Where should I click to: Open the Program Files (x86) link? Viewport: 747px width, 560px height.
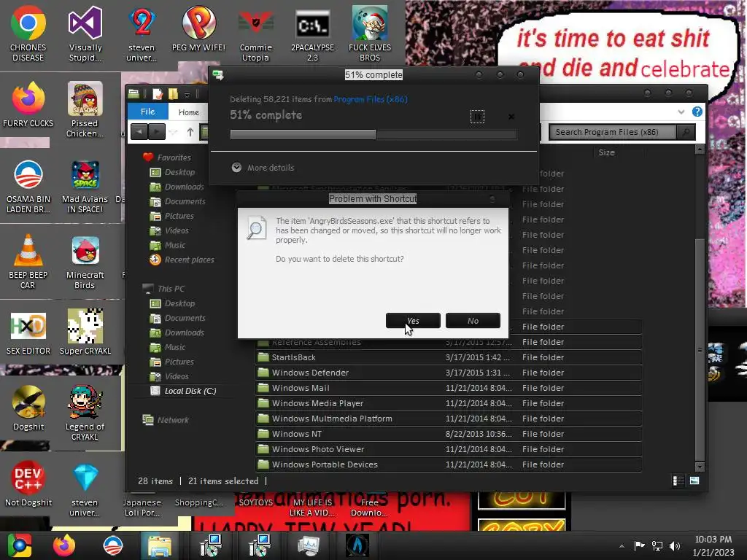370,99
